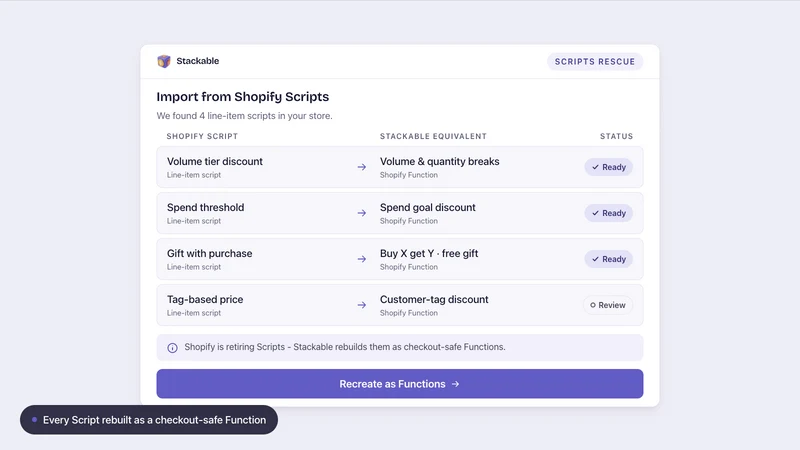Click the Shopify Script column header
Image resolution: width=800 pixels, height=450 pixels.
[x=202, y=136]
